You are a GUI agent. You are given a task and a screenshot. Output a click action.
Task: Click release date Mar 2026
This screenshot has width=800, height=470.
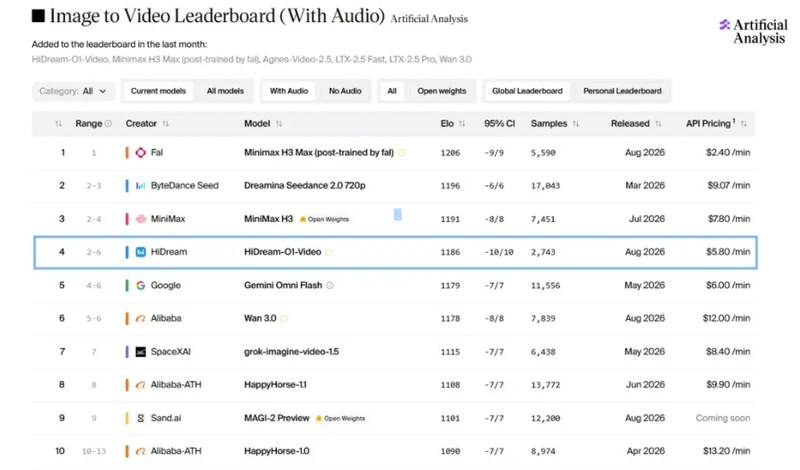click(x=645, y=186)
